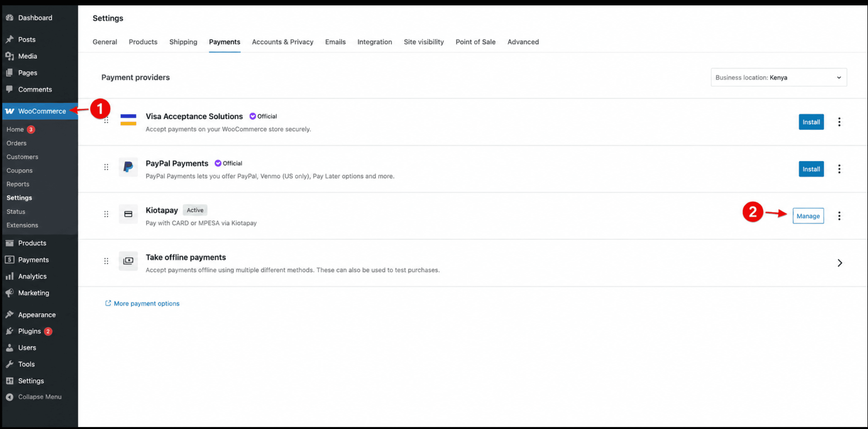Click the Dashboard gauge icon in sidebar
This screenshot has height=429, width=868.
pos(9,18)
